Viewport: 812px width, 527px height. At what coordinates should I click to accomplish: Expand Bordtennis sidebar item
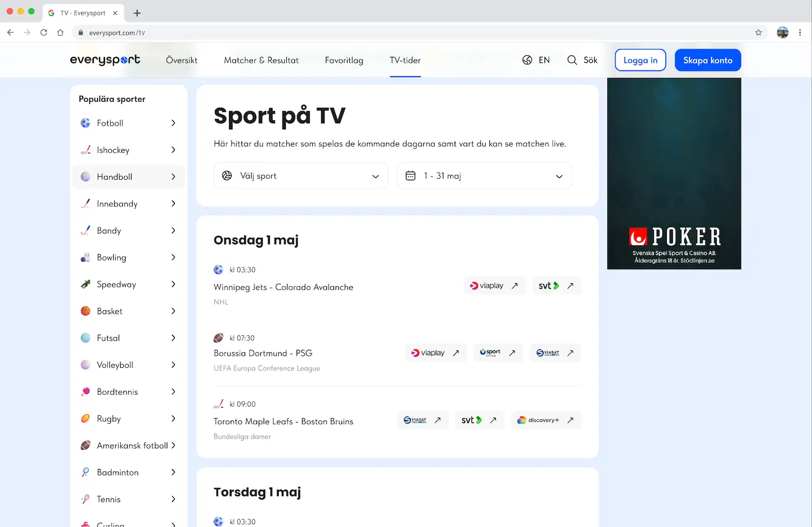tap(129, 392)
